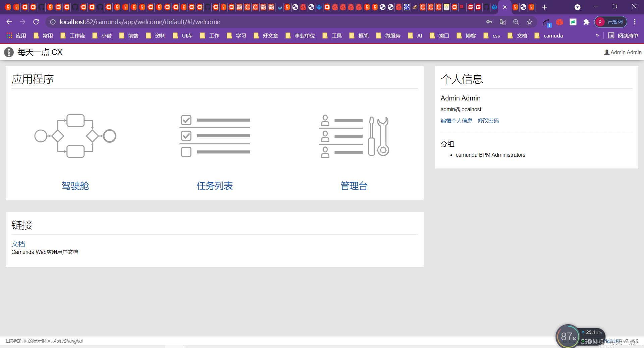
Task: Open the 文档 bookmark folder in bookmarks bar
Action: (x=518, y=36)
